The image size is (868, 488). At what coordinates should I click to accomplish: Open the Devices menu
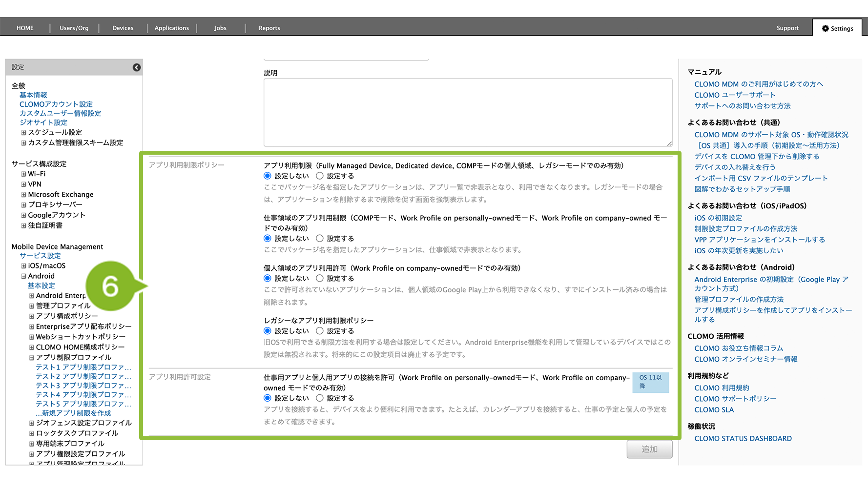pyautogui.click(x=123, y=28)
